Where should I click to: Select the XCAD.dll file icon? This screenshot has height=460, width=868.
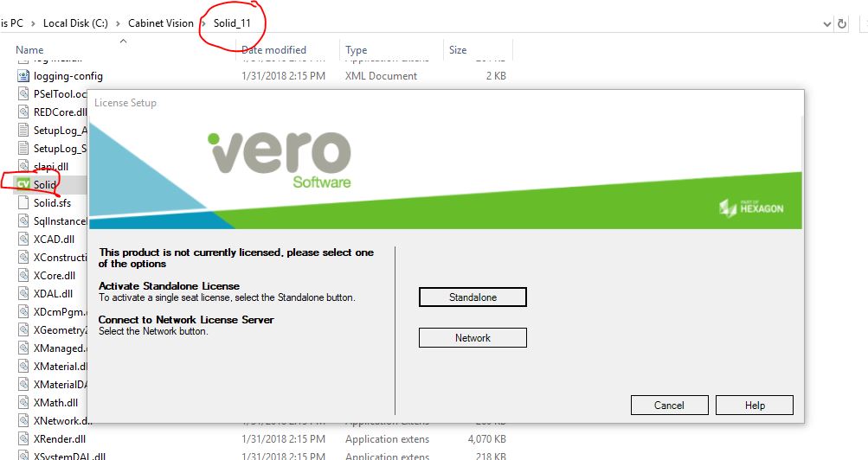[23, 240]
